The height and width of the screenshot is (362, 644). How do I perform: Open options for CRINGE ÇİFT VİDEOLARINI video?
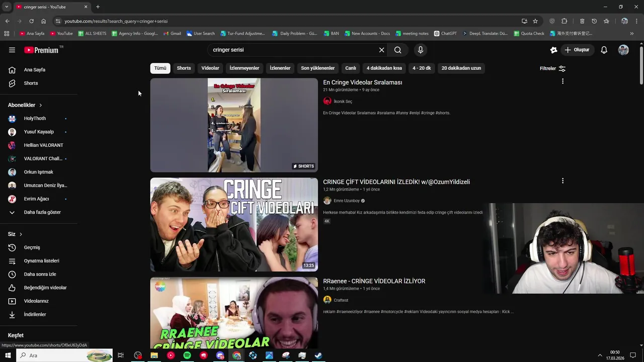tap(562, 181)
